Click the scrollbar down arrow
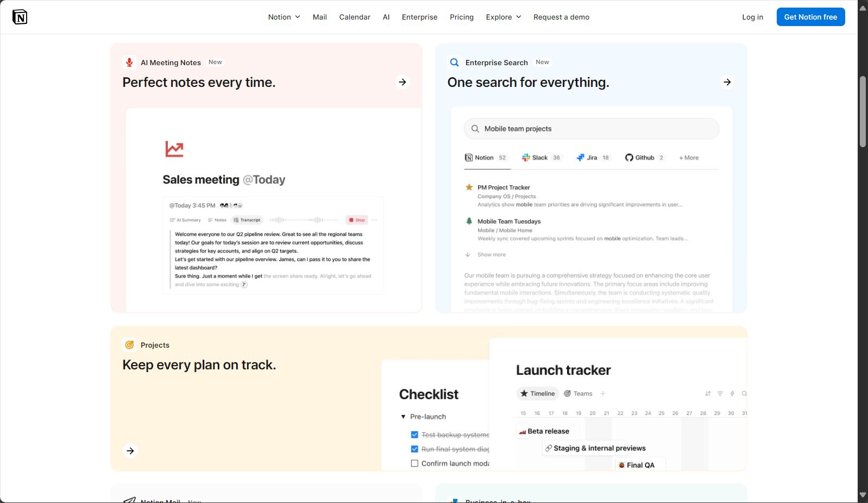The image size is (868, 503). [x=863, y=495]
